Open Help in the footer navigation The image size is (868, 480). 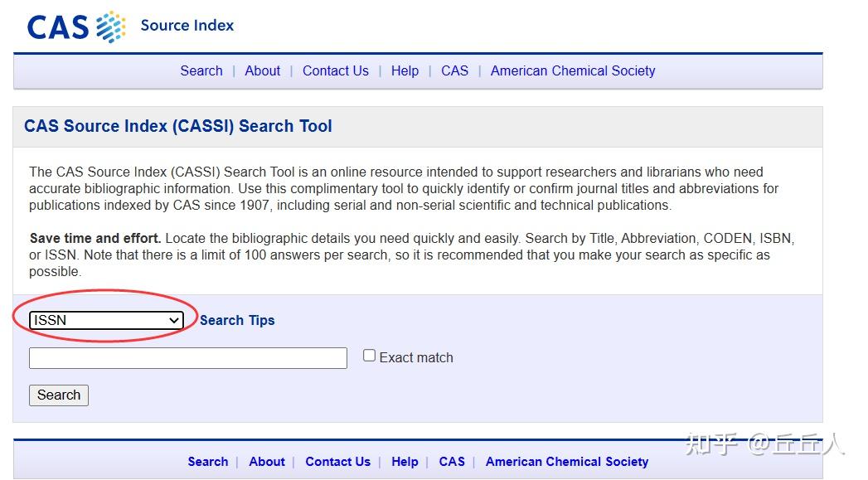click(405, 462)
